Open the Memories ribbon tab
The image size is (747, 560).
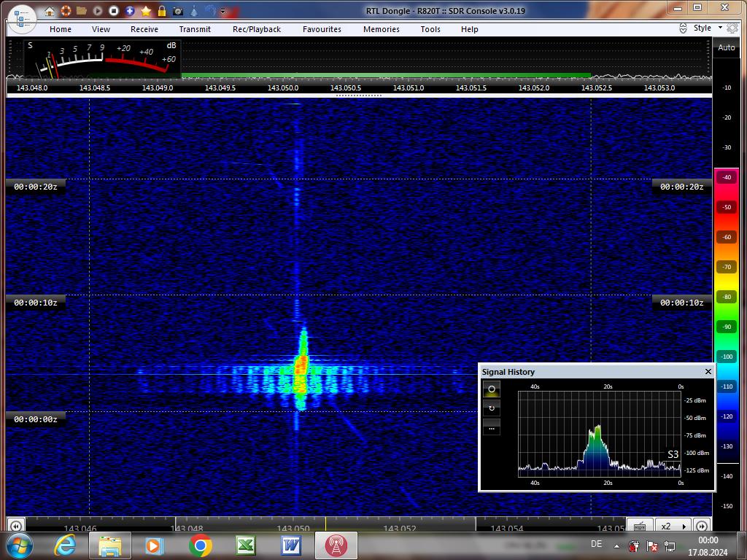(382, 29)
